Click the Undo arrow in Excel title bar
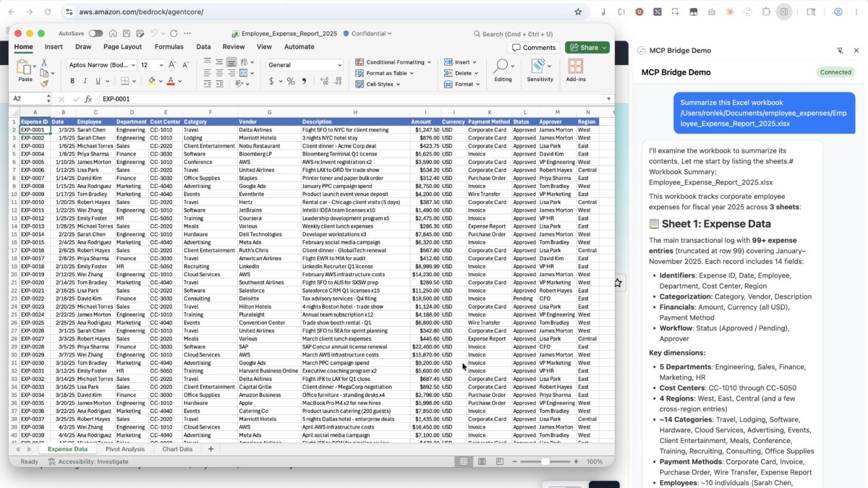868x488 pixels. 153,33
